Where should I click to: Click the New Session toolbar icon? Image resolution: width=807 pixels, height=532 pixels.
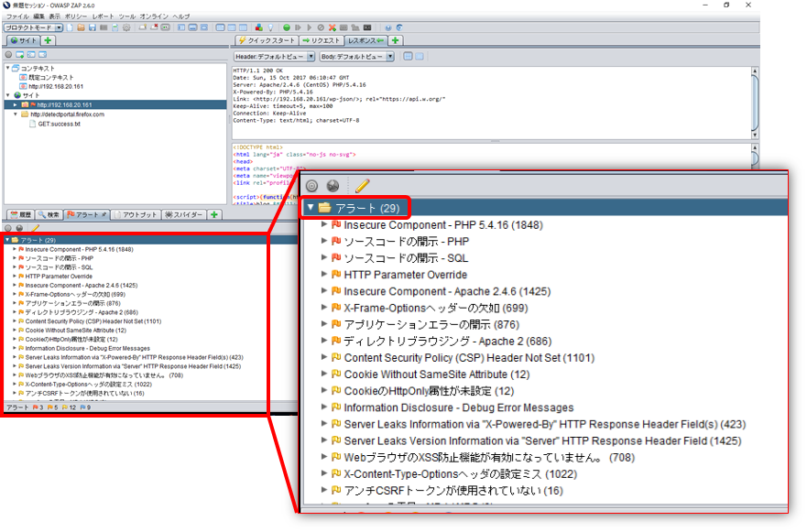pos(70,27)
